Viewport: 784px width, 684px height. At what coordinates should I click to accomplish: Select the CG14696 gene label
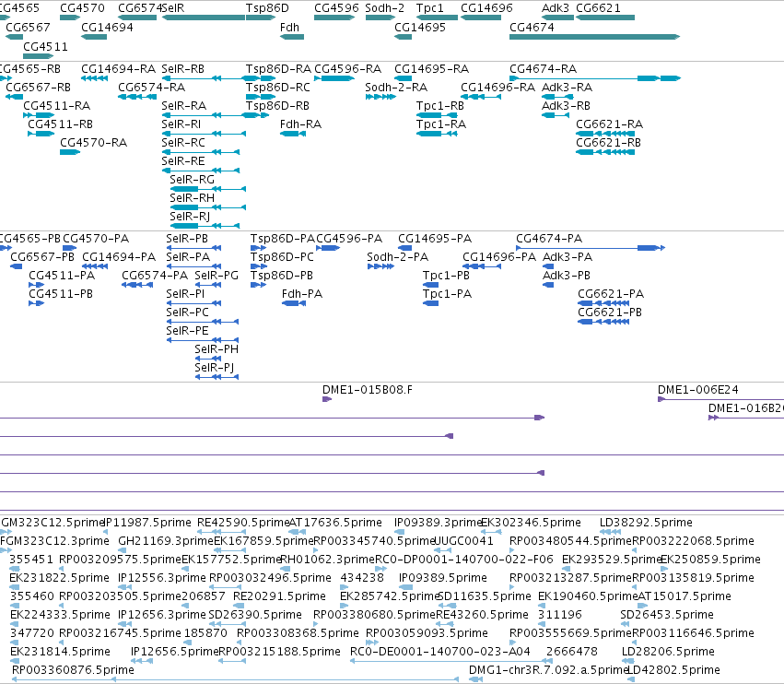pos(486,8)
